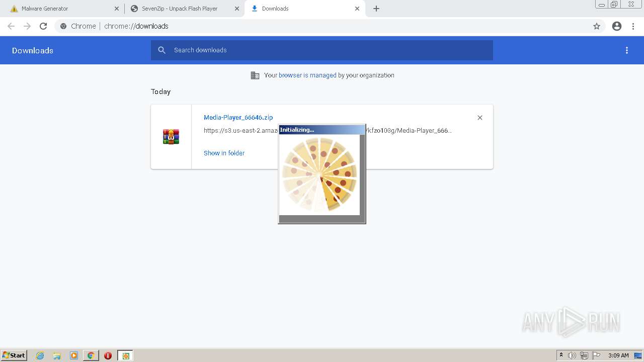This screenshot has height=362, width=644.
Task: Click the chrome://downloads address bar
Action: pos(322,26)
